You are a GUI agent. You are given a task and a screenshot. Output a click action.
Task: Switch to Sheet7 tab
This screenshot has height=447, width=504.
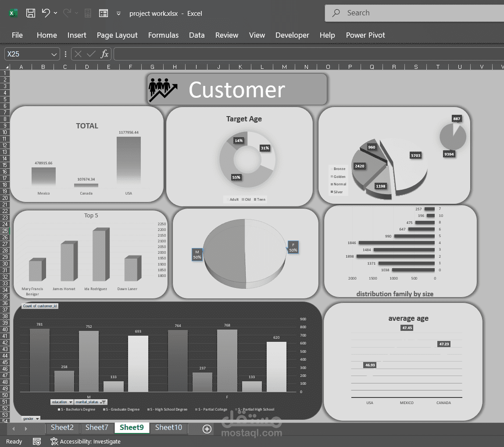coord(97,427)
